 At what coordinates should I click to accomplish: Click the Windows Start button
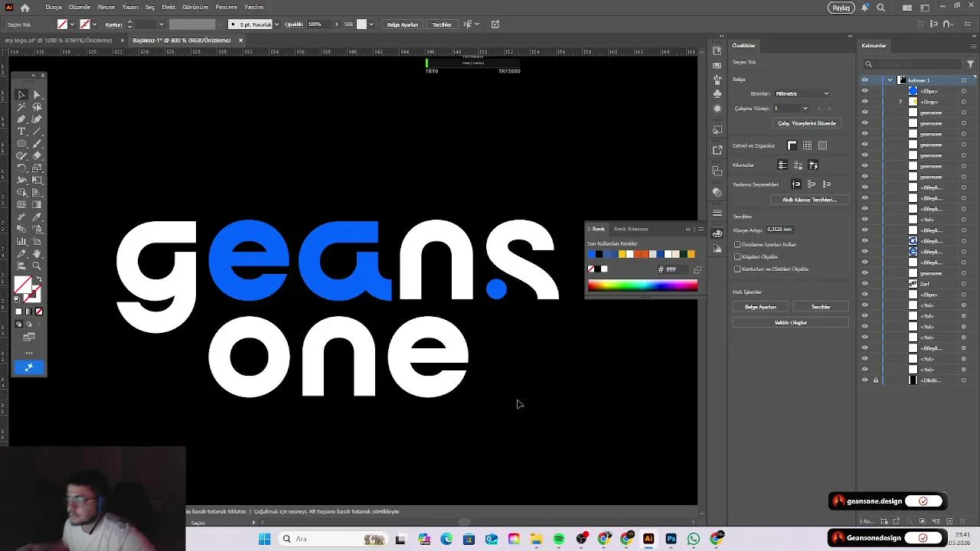pyautogui.click(x=264, y=539)
